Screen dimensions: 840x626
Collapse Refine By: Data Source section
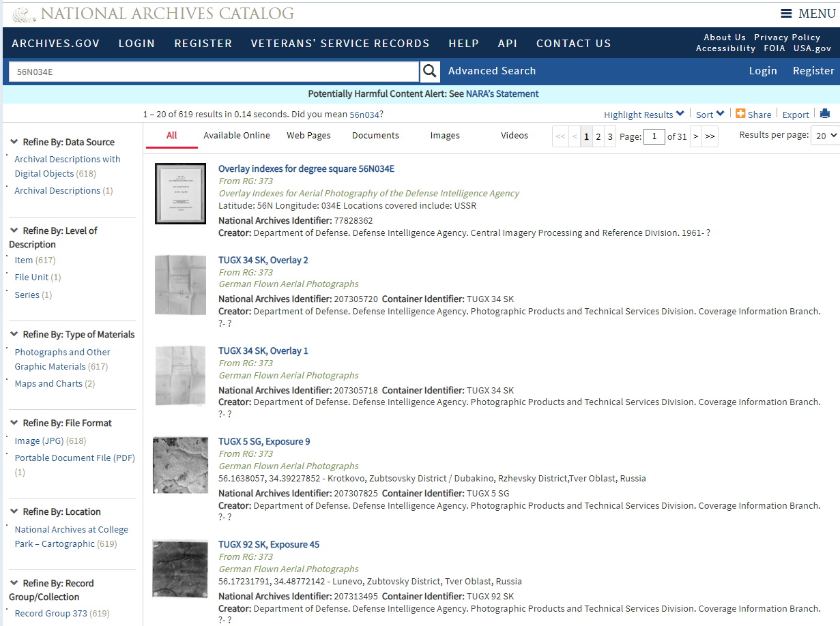pyautogui.click(x=14, y=142)
